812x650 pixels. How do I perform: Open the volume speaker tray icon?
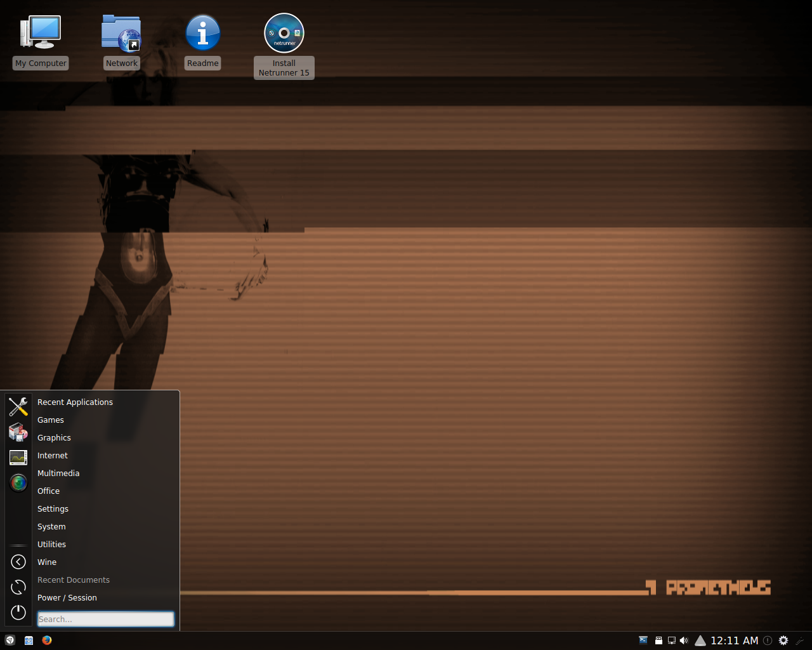coord(684,640)
